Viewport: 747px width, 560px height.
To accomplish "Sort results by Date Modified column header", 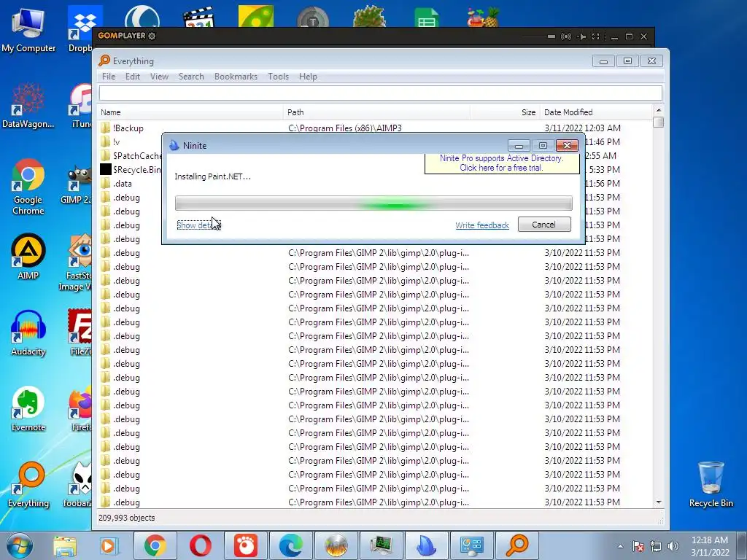I will coord(597,112).
